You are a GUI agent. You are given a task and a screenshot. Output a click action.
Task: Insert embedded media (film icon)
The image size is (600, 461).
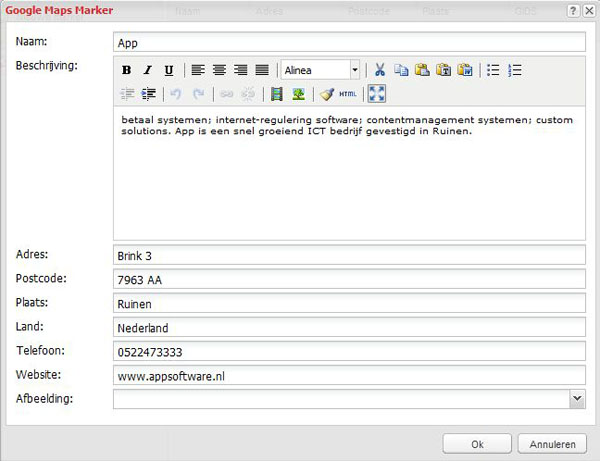(x=277, y=94)
